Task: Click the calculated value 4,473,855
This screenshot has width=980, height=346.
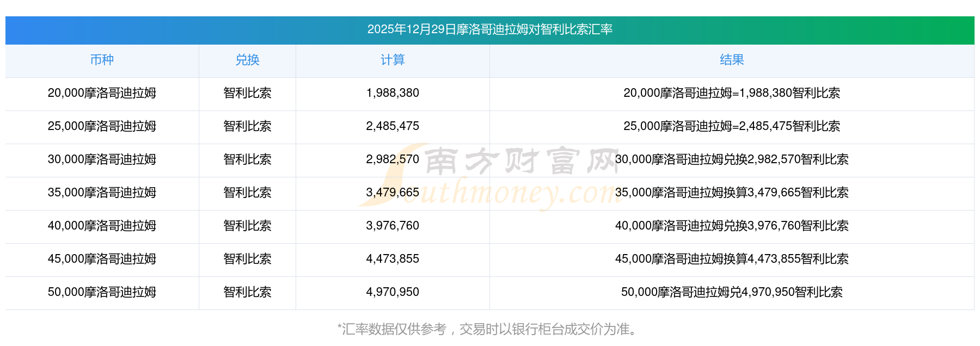Action: click(x=393, y=259)
